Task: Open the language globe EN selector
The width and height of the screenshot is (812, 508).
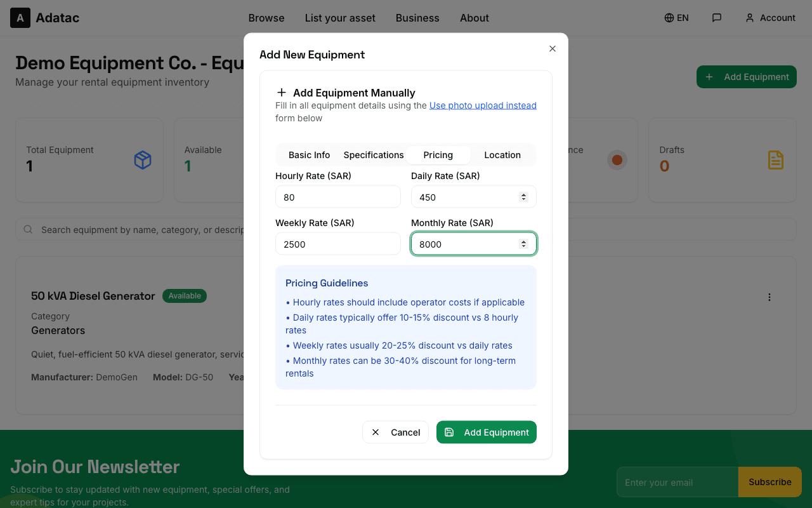Action: tap(676, 18)
